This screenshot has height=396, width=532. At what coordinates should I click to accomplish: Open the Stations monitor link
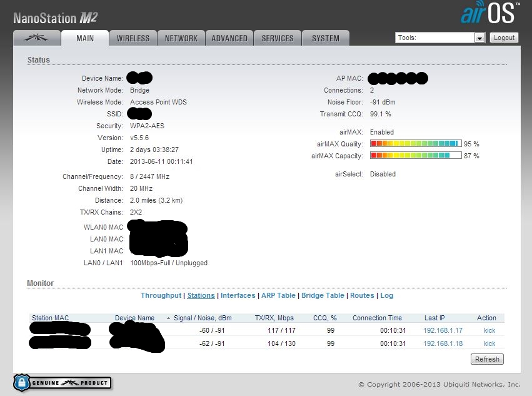(x=201, y=295)
